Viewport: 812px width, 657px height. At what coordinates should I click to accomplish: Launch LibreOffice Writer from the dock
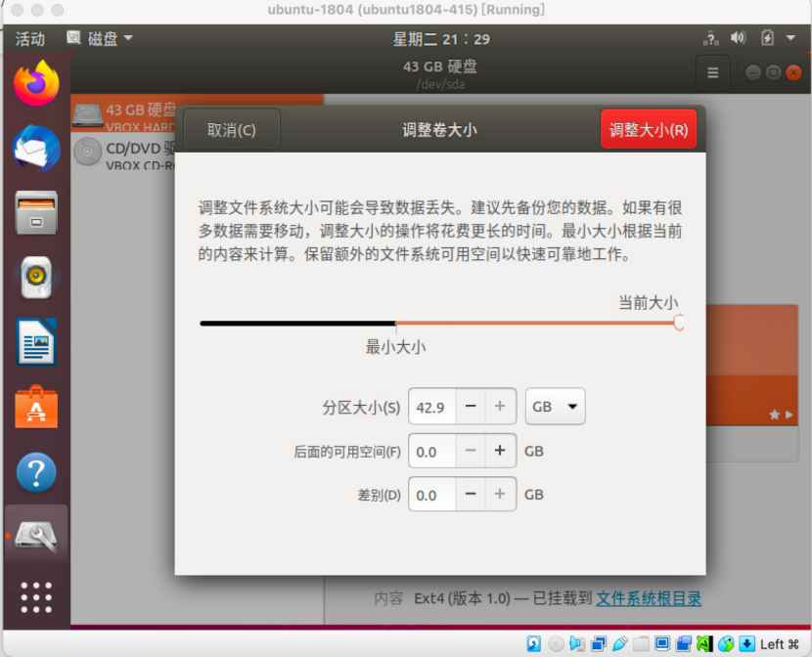tap(36, 342)
